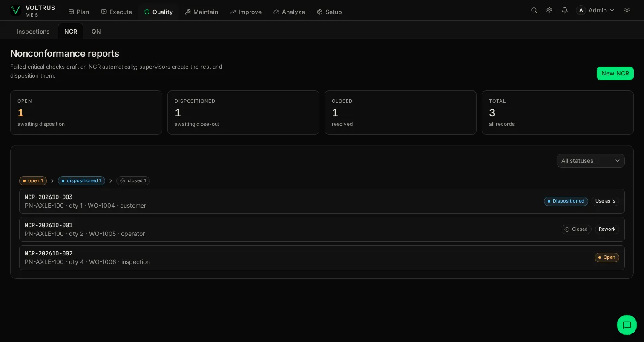Click the WO-1004 customer details line
The height and width of the screenshot is (342, 644).
point(85,206)
